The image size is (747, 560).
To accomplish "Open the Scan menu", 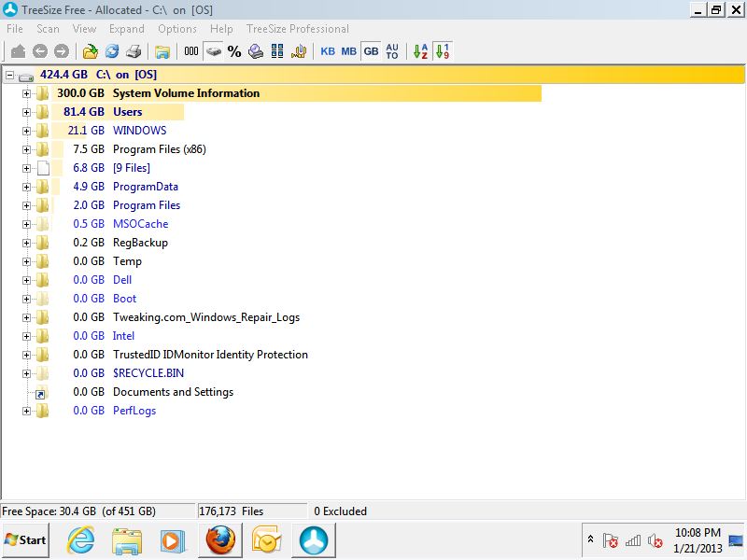I will point(49,29).
